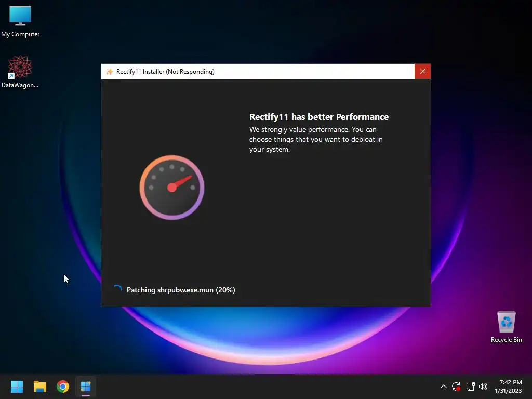Click the speedometer performance graphic
The width and height of the screenshot is (532, 399).
(171, 187)
